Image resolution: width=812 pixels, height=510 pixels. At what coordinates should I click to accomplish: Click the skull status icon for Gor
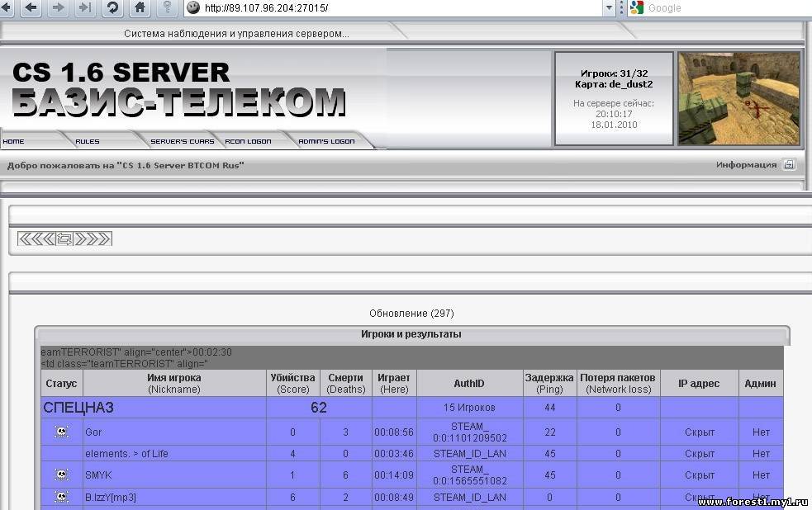(x=61, y=432)
